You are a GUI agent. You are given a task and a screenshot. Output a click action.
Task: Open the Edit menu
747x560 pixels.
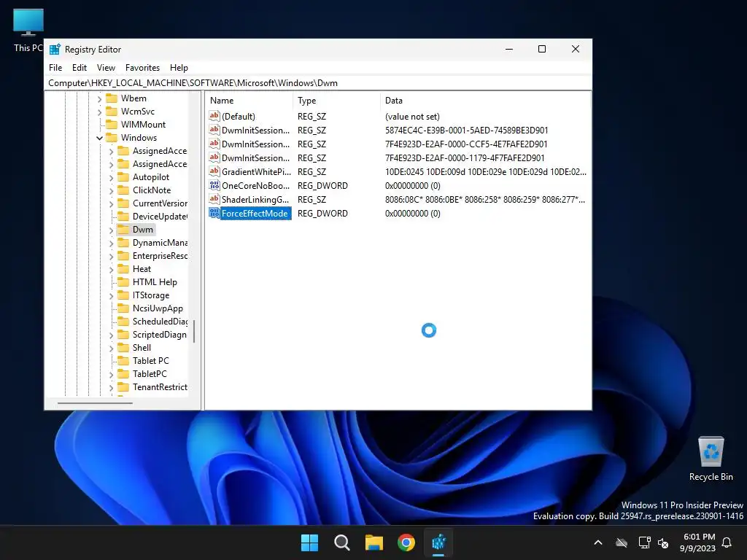point(79,68)
